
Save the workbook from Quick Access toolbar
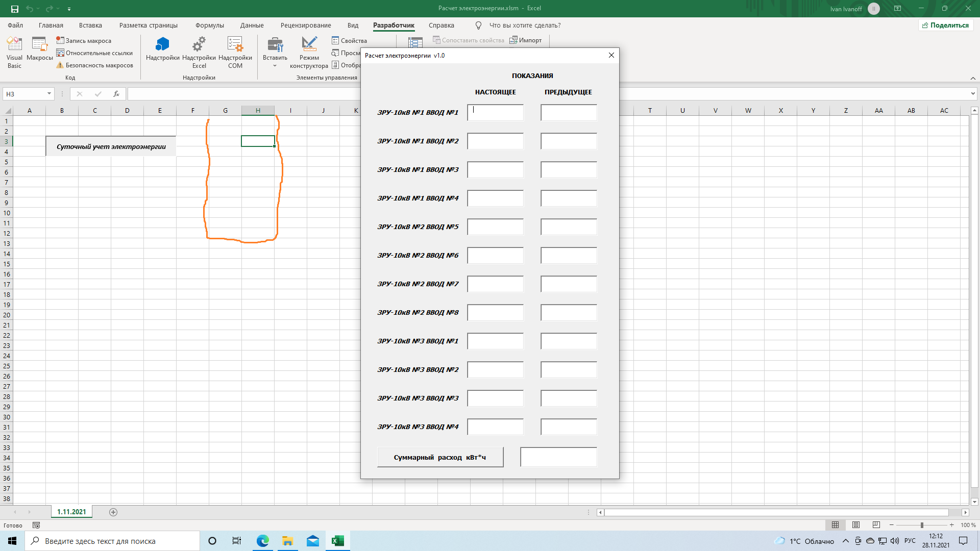point(15,9)
